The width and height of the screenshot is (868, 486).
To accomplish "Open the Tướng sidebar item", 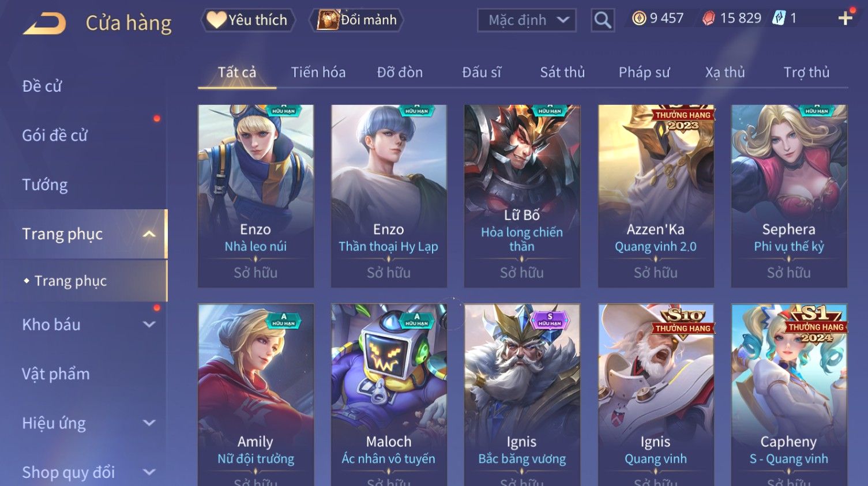I will pos(45,185).
